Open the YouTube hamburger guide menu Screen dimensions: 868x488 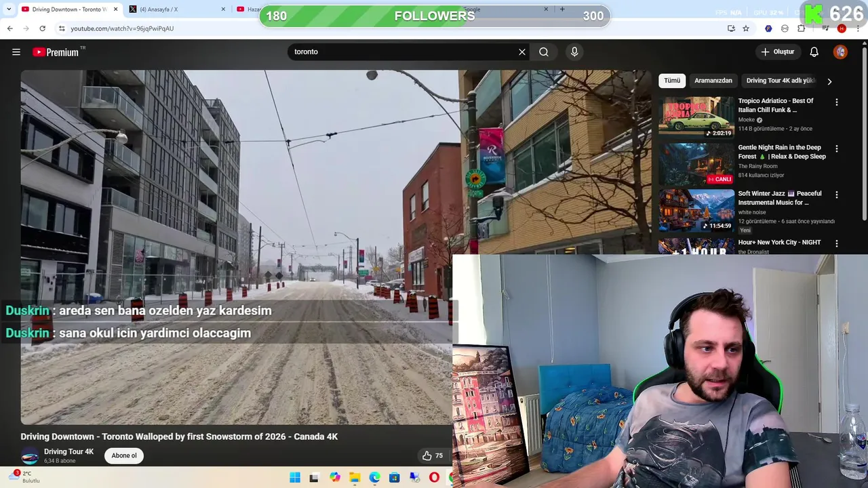point(16,52)
